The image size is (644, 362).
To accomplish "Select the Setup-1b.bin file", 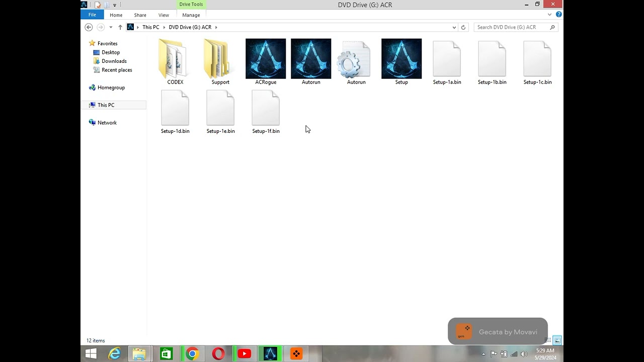I will (492, 62).
